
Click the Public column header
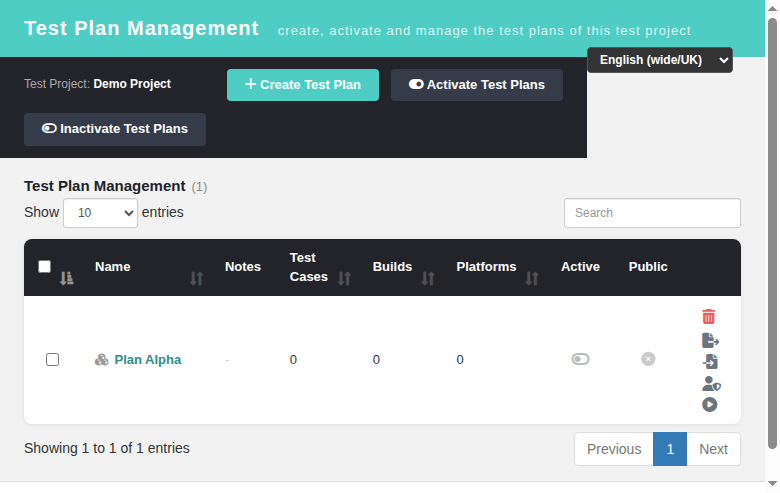point(648,267)
